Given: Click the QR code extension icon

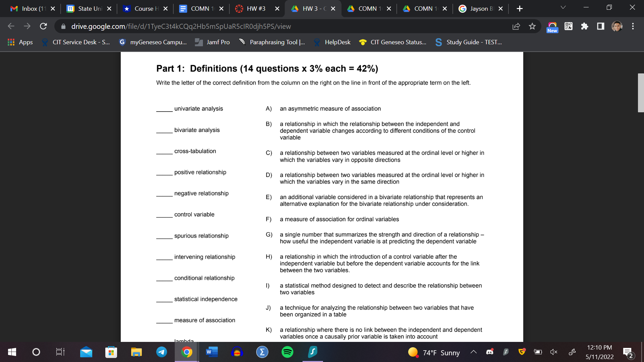Looking at the screenshot, I should [x=568, y=26].
